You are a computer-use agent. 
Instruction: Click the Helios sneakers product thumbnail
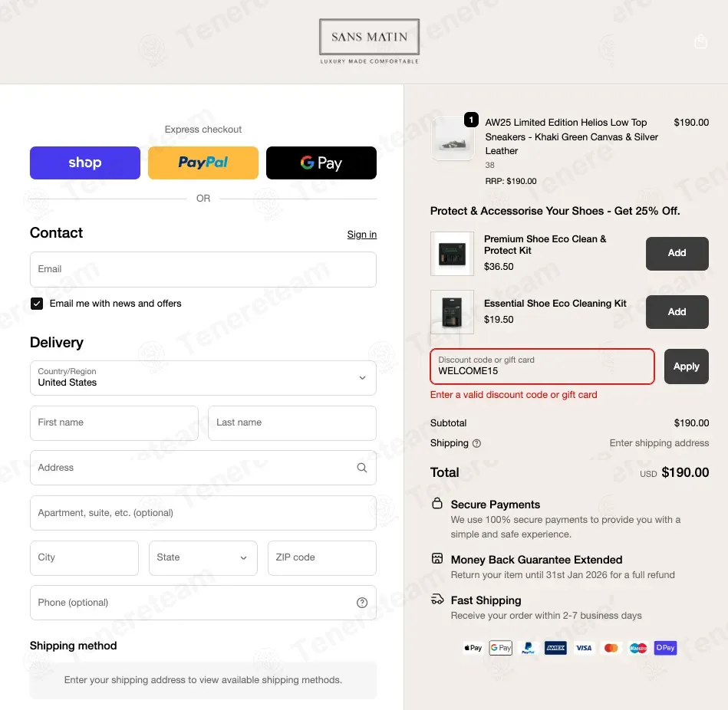[x=453, y=138]
